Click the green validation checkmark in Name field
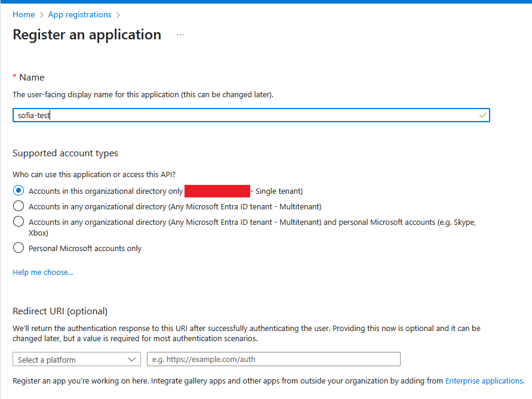The width and height of the screenshot is (532, 399). tap(482, 115)
